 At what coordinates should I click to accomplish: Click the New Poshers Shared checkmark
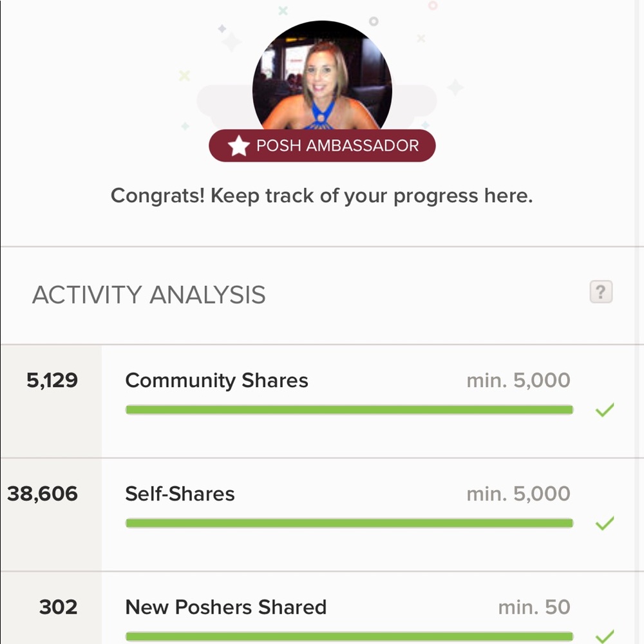pyautogui.click(x=605, y=636)
